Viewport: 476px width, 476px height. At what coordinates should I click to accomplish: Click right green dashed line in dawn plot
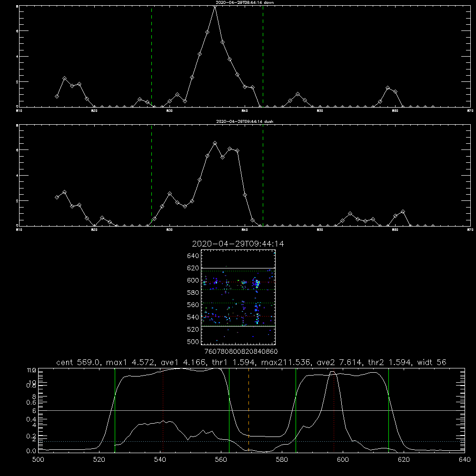pyautogui.click(x=263, y=56)
